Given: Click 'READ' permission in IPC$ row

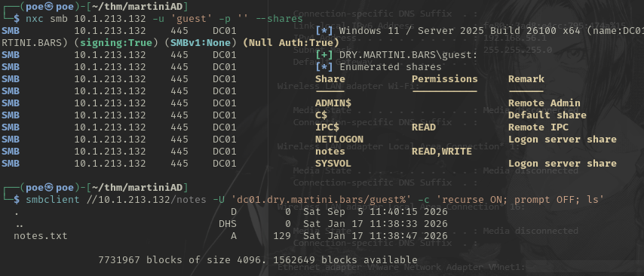Looking at the screenshot, I should pyautogui.click(x=424, y=127).
